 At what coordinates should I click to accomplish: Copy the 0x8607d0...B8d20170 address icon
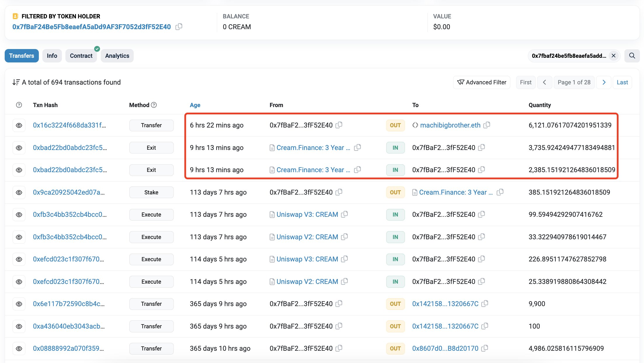485,348
